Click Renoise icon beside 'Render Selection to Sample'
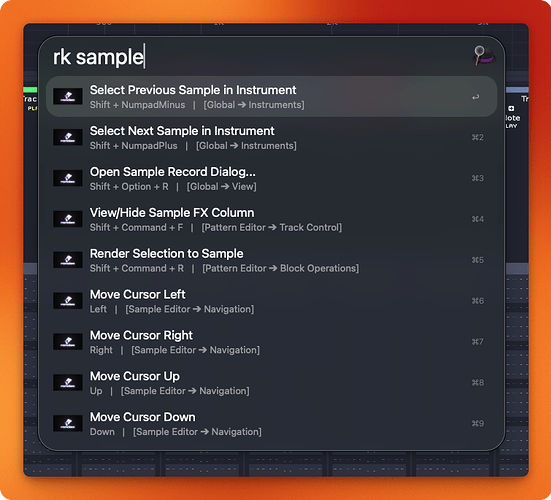 click(68, 260)
